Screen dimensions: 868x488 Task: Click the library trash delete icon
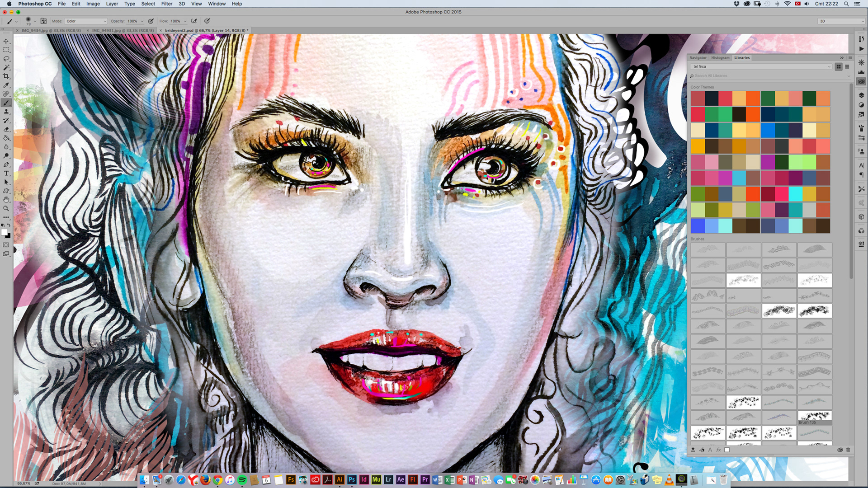click(x=848, y=450)
